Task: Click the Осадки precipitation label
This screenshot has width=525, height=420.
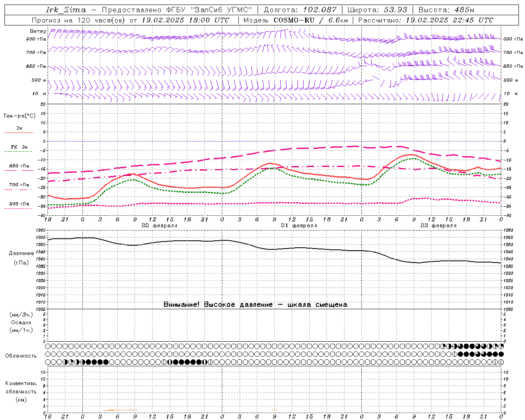Action: (x=21, y=322)
